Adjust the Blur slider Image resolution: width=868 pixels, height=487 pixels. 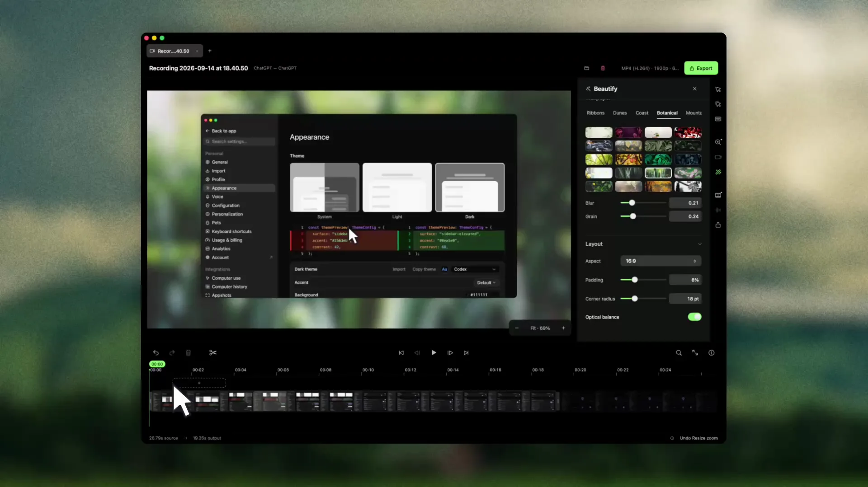pos(632,203)
